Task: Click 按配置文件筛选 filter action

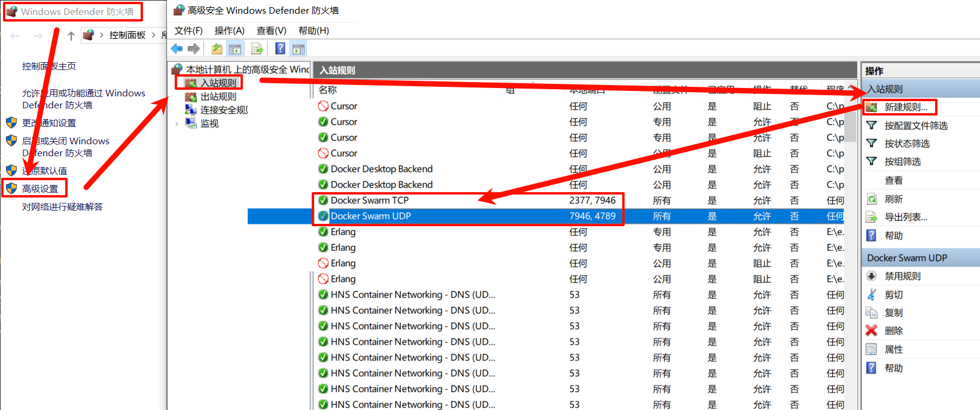Action: (915, 126)
